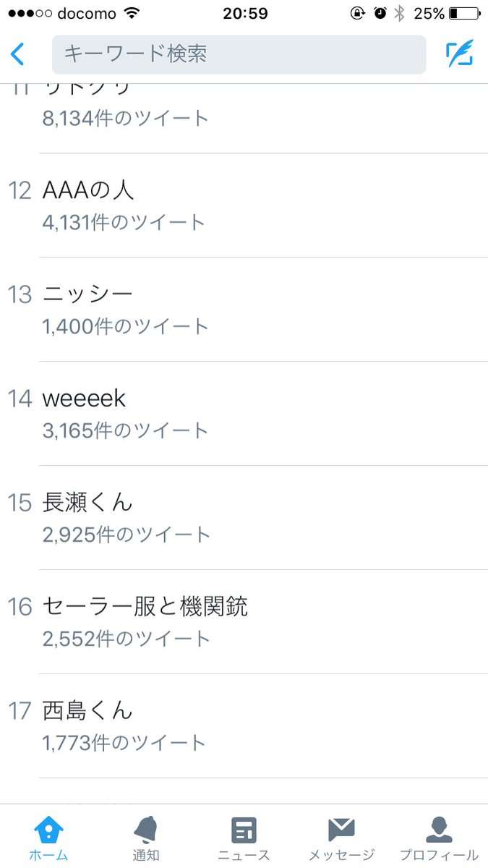Open trending topic weeeek

(x=83, y=398)
